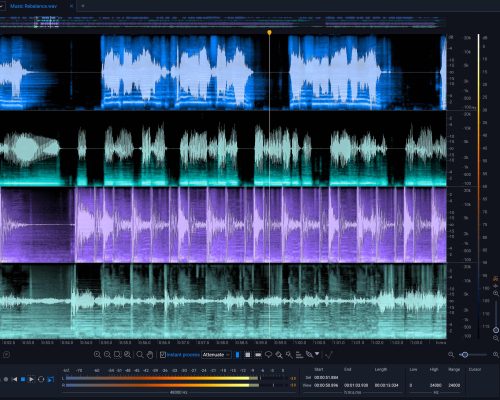The width and height of the screenshot is (500, 400).
Task: Expand the small arrow after the pencil tool
Action: tap(317, 354)
